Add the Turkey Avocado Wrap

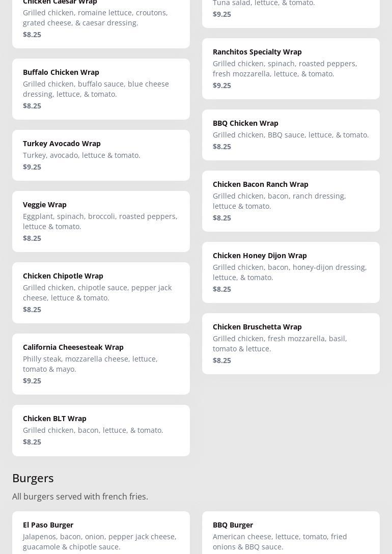(x=101, y=155)
